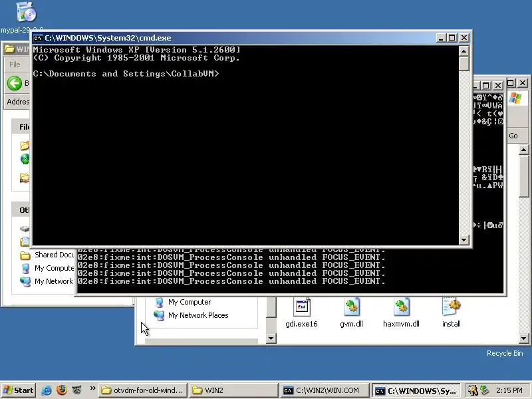The height and width of the screenshot is (399, 532).
Task: Click the publish-to-web globe icon in WIN2 panel
Action: coord(25,159)
